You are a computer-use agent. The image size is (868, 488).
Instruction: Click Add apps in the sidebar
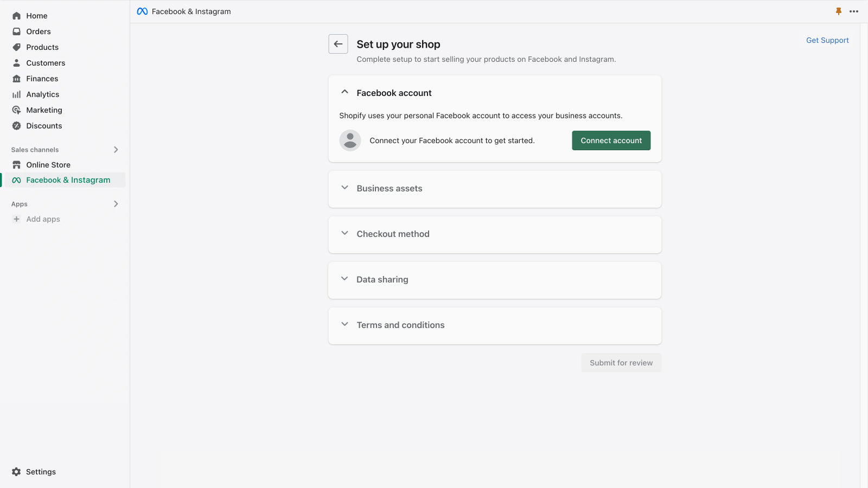pyautogui.click(x=42, y=219)
